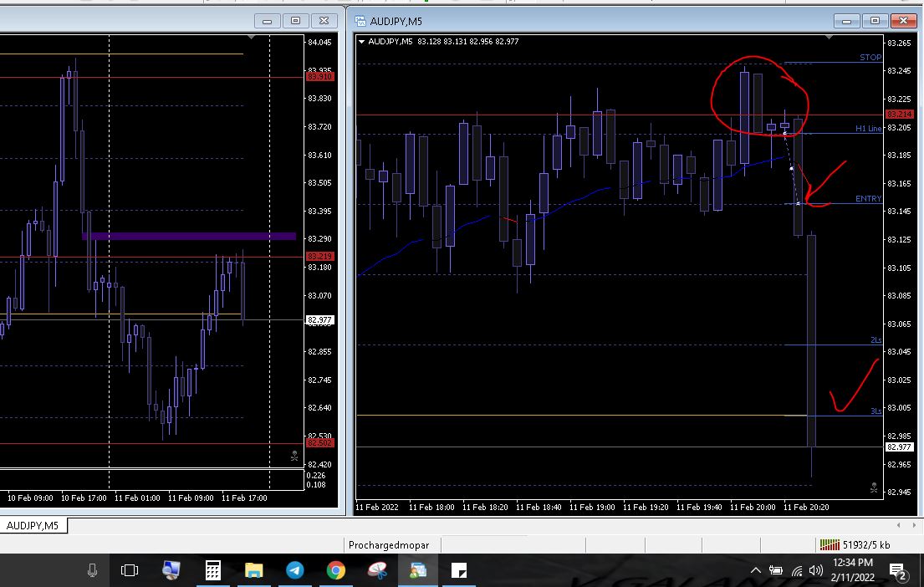Click the chart icon in AUDJPY,M5 title bar
Screen dimensions: 924x587
click(x=360, y=21)
